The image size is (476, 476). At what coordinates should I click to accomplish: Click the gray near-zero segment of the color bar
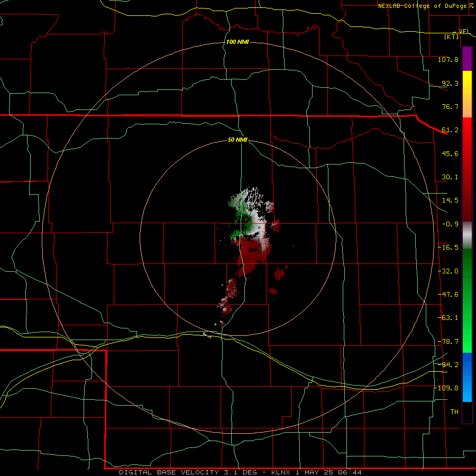pyautogui.click(x=467, y=235)
